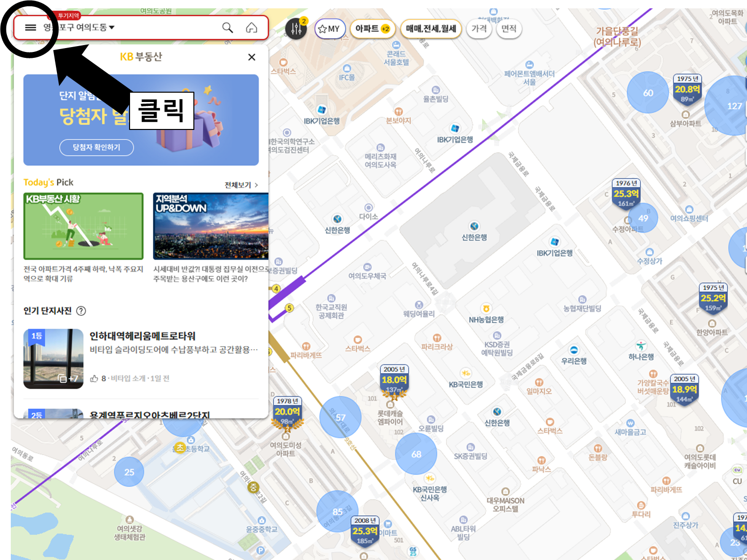
Task: Click the cluster circle labeled 85
Action: click(x=337, y=511)
